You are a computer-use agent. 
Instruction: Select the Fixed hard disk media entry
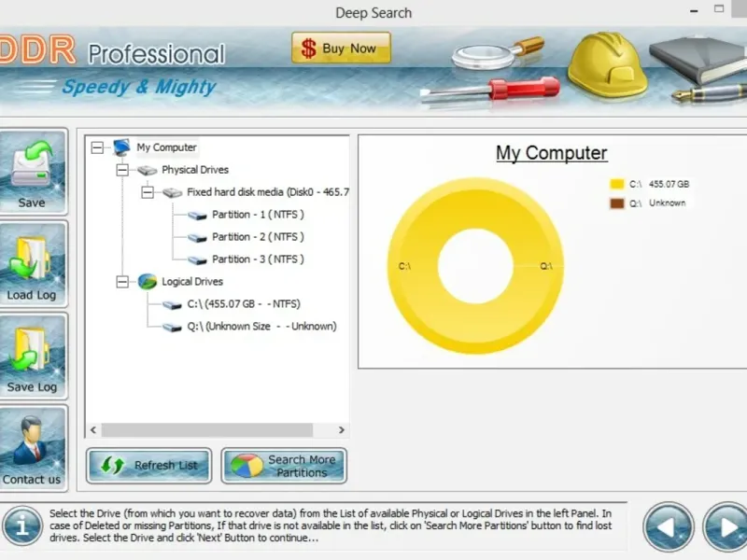pos(268,192)
